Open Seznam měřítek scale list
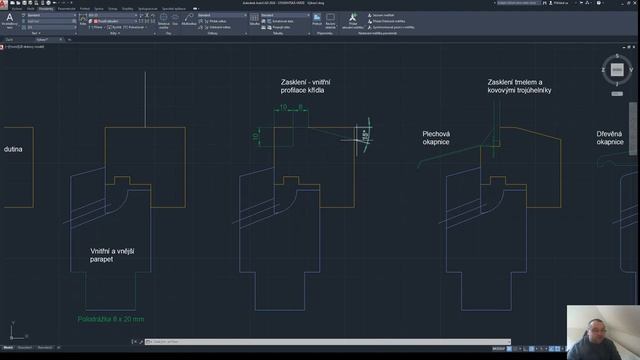640x360 pixels. click(381, 15)
